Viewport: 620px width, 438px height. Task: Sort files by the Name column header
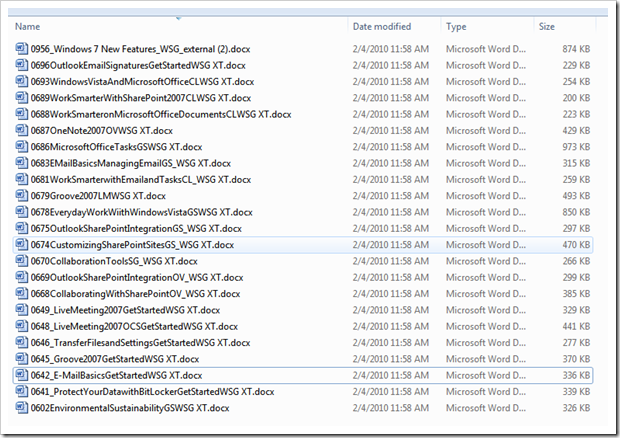click(x=27, y=26)
